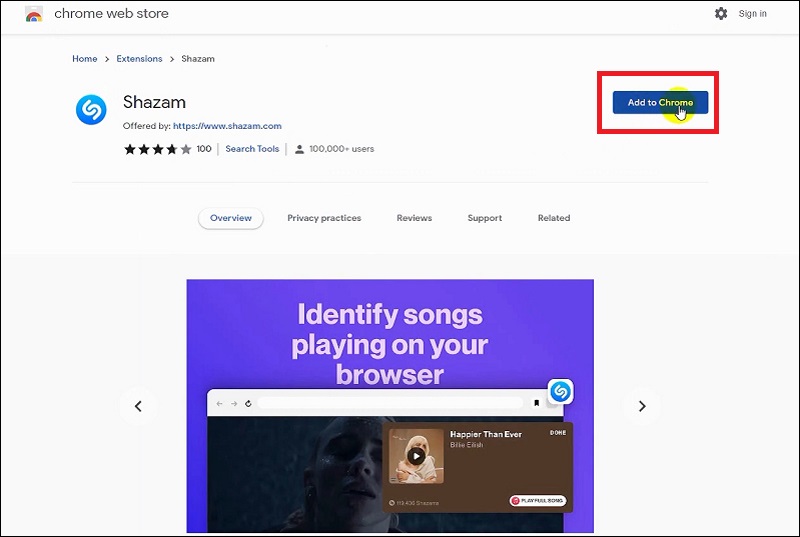Click the forward arrow in mock browser

pyautogui.click(x=234, y=404)
